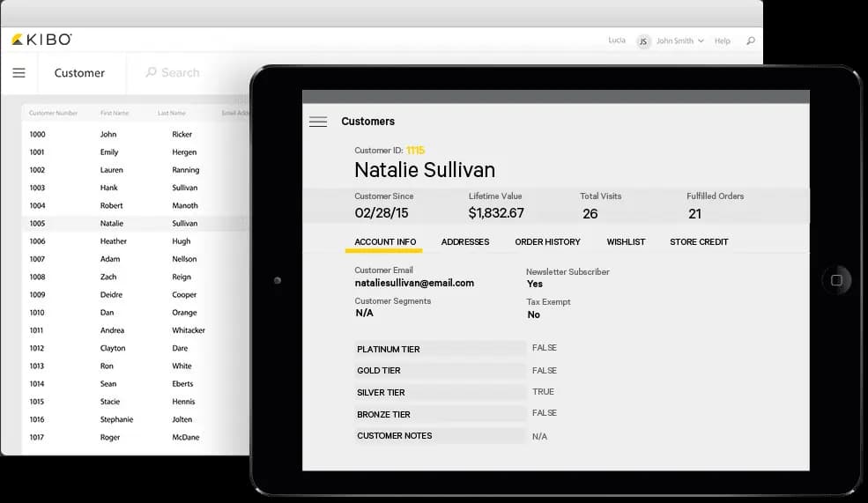Click the Kibo logo in the header
Screen dimensions: 868x503
[41, 40]
